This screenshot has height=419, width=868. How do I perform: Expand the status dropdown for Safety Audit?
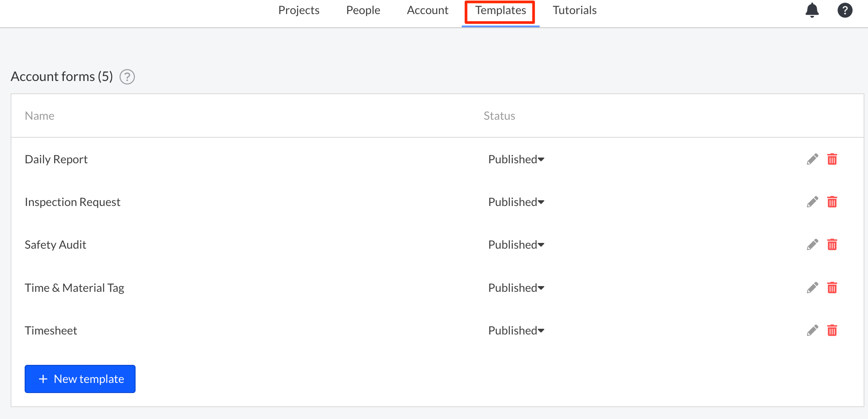point(516,244)
